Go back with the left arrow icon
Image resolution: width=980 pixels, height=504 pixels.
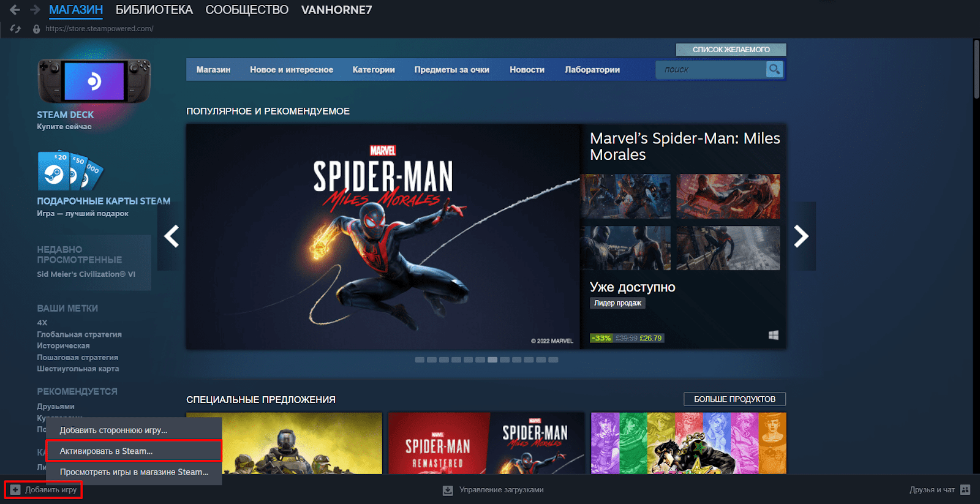(15, 10)
